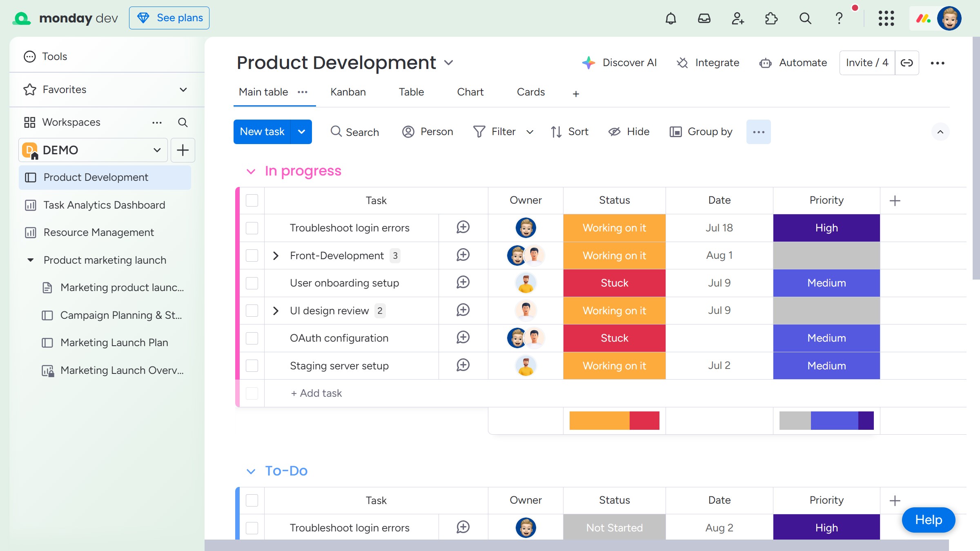Viewport: 980px width, 551px height.
Task: Open the Product Development title dropdown
Action: click(448, 62)
